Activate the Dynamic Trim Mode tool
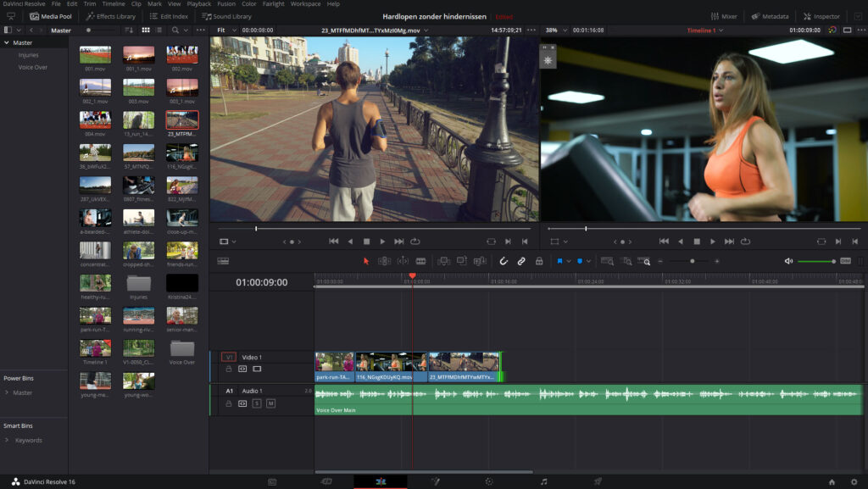 403,261
